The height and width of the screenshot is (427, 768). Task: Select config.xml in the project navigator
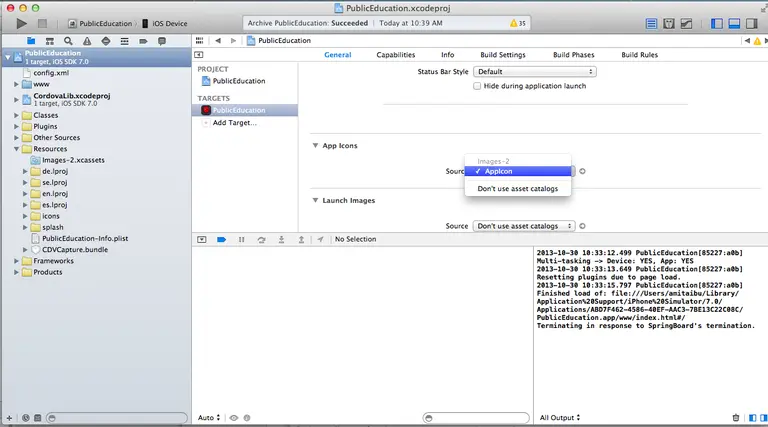(51, 73)
